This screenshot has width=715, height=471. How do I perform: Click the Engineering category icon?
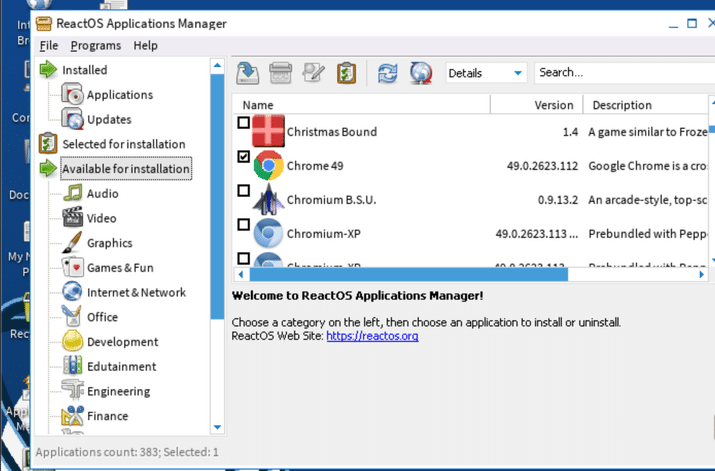[x=73, y=390]
